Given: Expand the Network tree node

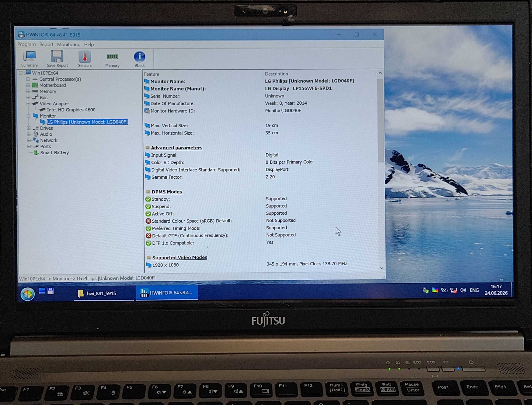Looking at the screenshot, I should click(29, 140).
